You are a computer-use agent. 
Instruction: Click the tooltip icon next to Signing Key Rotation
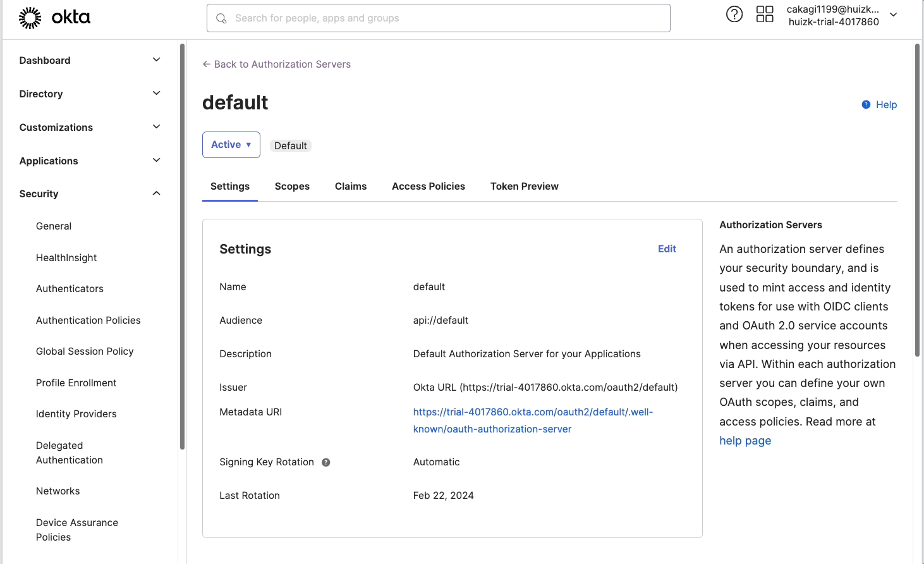325,462
